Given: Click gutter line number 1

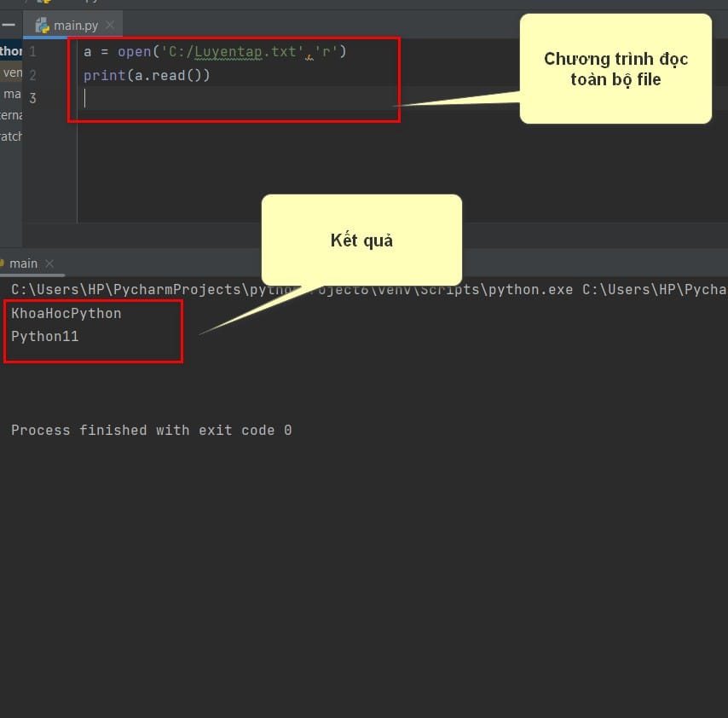Looking at the screenshot, I should click(32, 51).
